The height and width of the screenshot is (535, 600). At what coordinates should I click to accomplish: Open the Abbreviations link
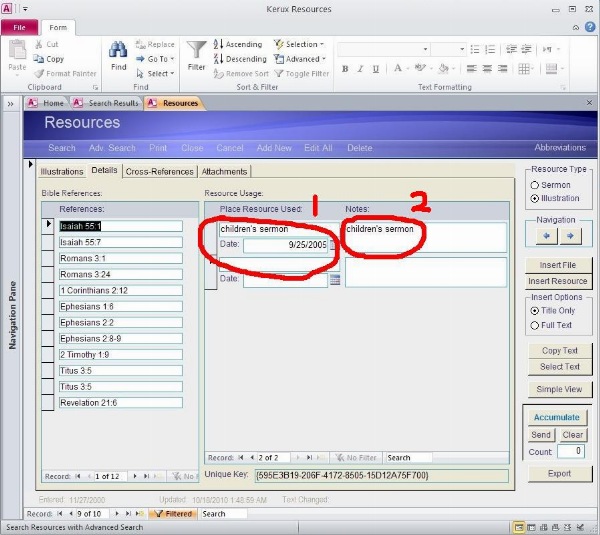click(560, 148)
